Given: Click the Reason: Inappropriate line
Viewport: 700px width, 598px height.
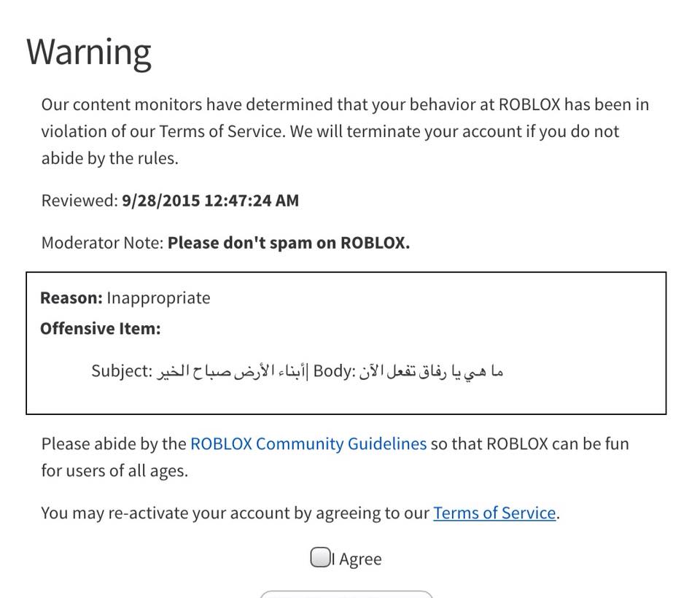Looking at the screenshot, I should (x=125, y=298).
